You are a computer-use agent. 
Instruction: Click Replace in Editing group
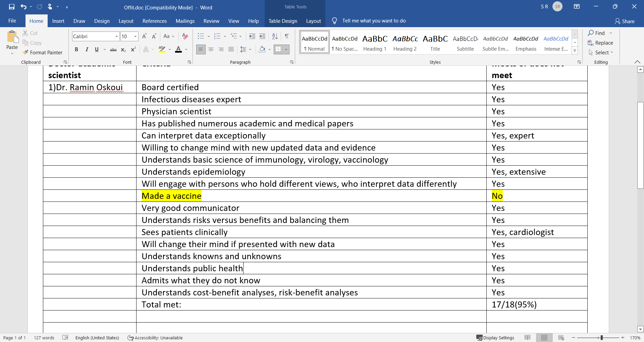point(600,43)
